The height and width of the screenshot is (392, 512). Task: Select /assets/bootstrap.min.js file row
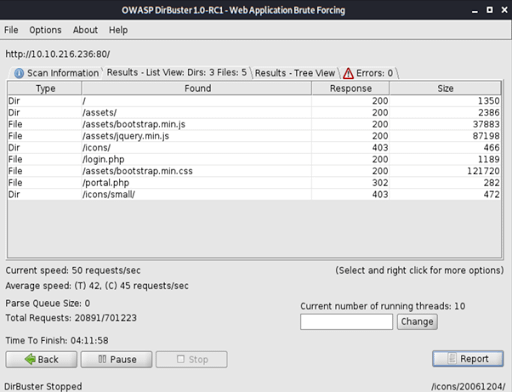(x=254, y=124)
